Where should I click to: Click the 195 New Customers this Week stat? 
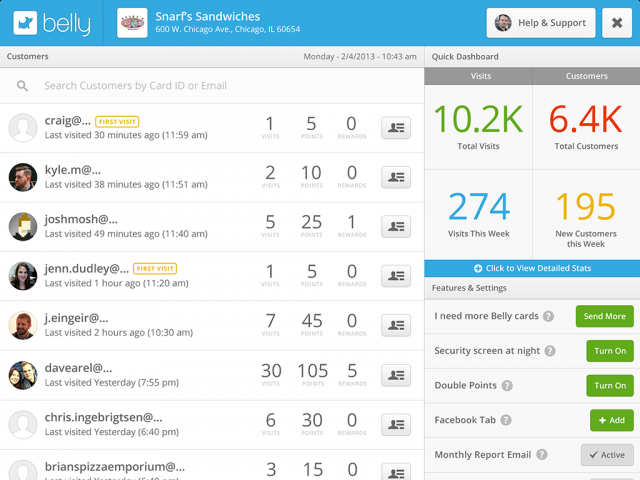(x=587, y=215)
